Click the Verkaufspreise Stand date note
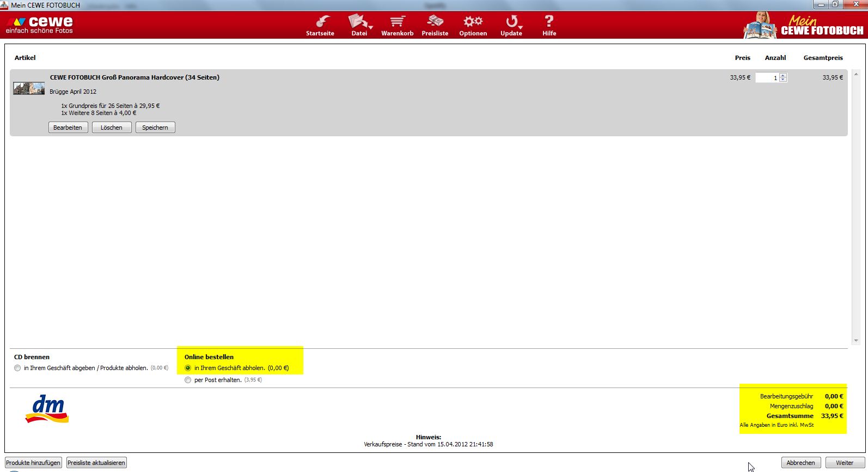This screenshot has height=472, width=868. (x=429, y=444)
